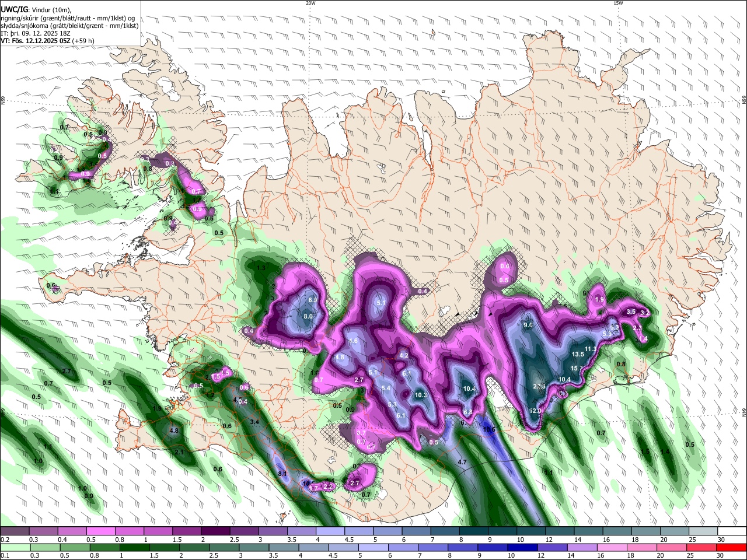Click the white swatch above 30 in the upper legend
The image size is (747, 560).
click(x=732, y=531)
